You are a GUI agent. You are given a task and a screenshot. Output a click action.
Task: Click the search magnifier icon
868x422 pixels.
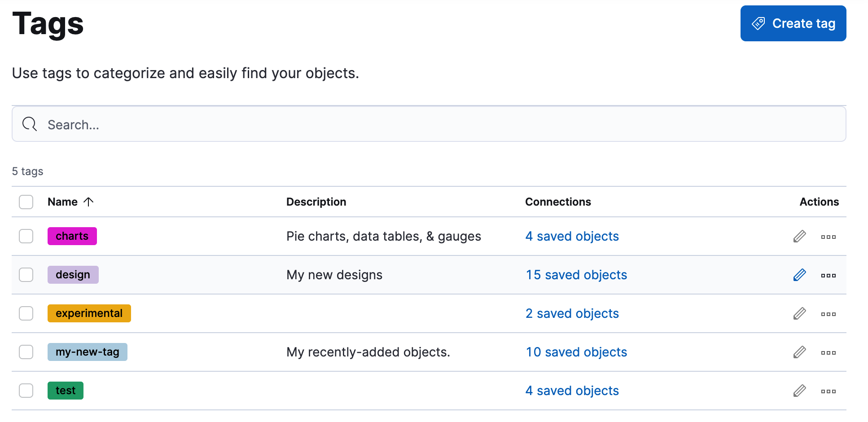30,124
